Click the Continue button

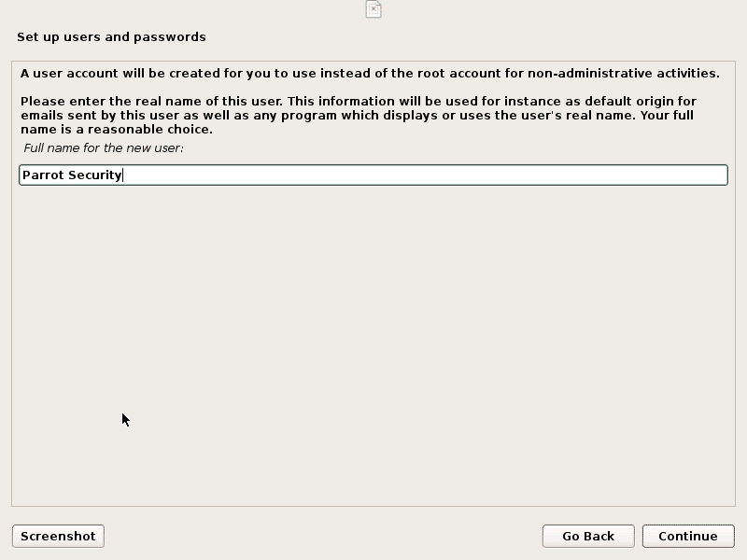[688, 536]
